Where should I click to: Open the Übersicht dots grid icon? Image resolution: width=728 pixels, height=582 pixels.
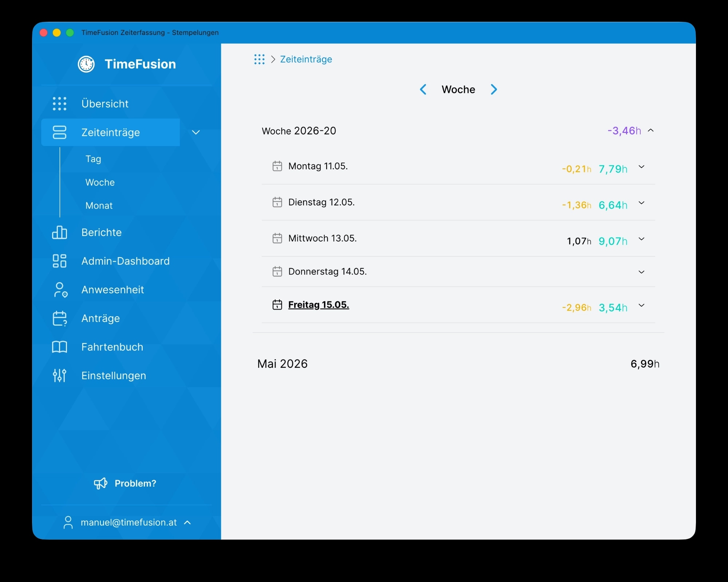click(60, 104)
